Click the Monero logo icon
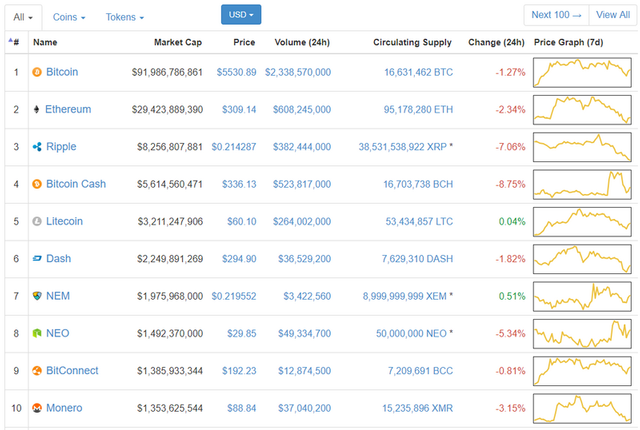The height and width of the screenshot is (430, 640). point(38,408)
